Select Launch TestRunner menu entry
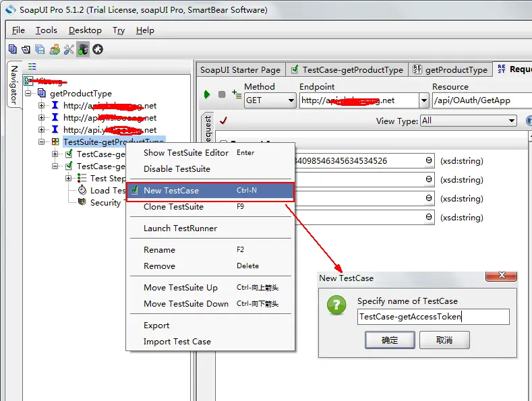This screenshot has width=532, height=401. click(x=210, y=228)
